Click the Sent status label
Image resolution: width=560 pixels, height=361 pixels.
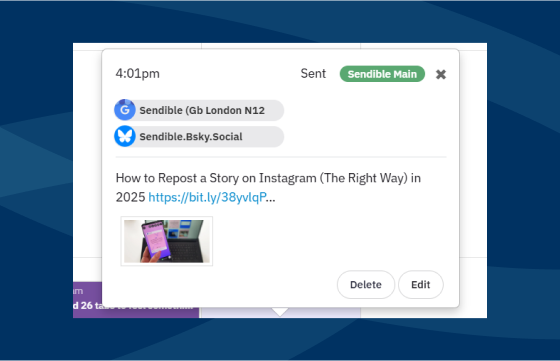pyautogui.click(x=313, y=74)
